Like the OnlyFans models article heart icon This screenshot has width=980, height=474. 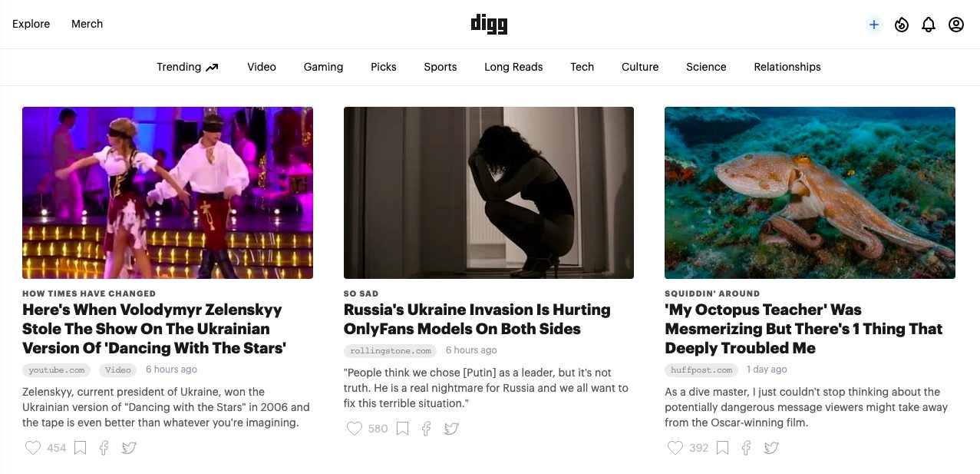click(354, 429)
